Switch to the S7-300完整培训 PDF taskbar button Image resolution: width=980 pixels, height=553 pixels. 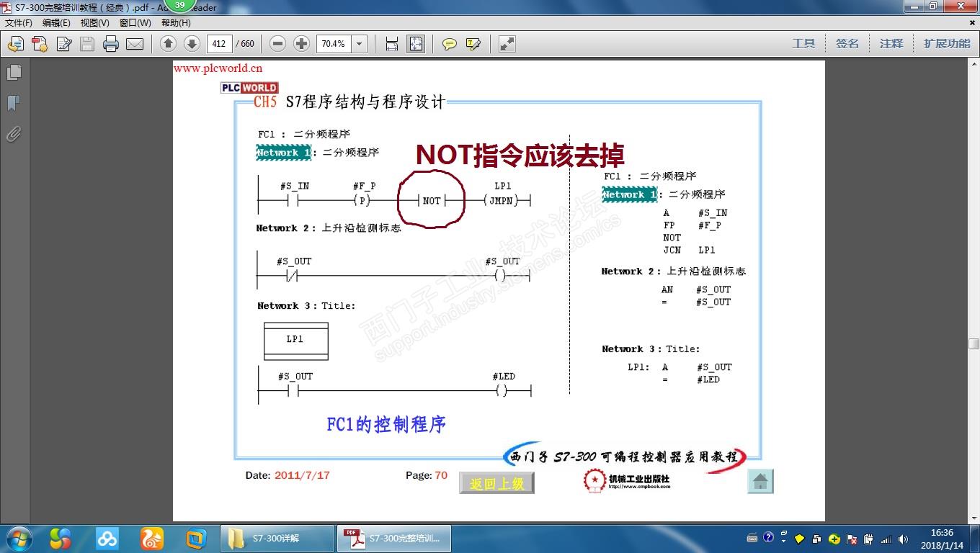(394, 539)
